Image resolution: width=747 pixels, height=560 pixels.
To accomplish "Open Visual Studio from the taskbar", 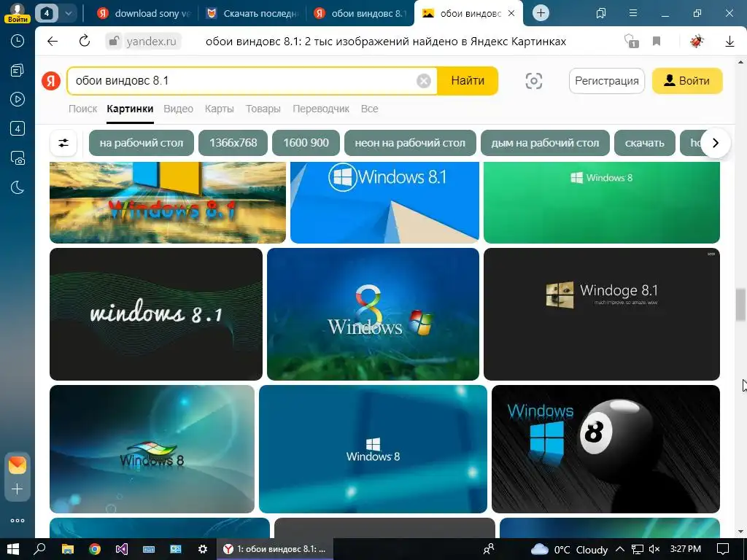I will (x=122, y=549).
